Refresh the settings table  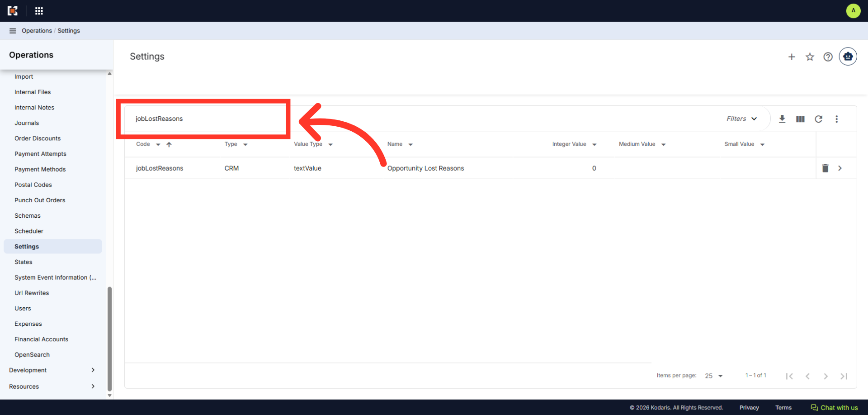tap(818, 119)
